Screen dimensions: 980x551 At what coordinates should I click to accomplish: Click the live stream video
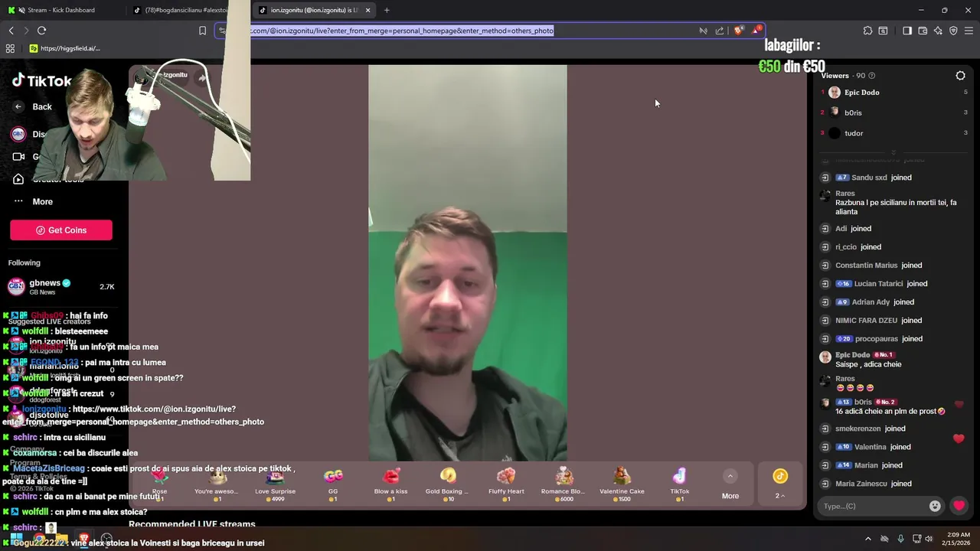point(468,263)
